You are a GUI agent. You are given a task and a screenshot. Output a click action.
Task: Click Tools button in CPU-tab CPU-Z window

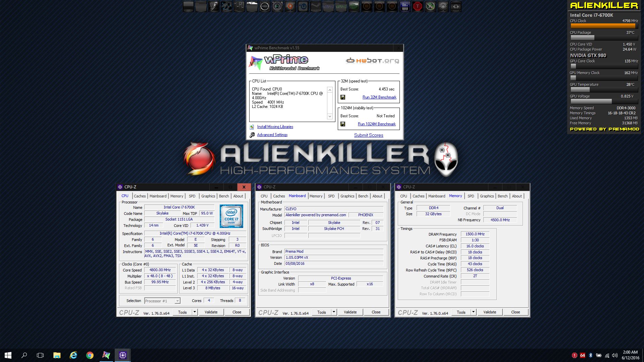point(182,312)
